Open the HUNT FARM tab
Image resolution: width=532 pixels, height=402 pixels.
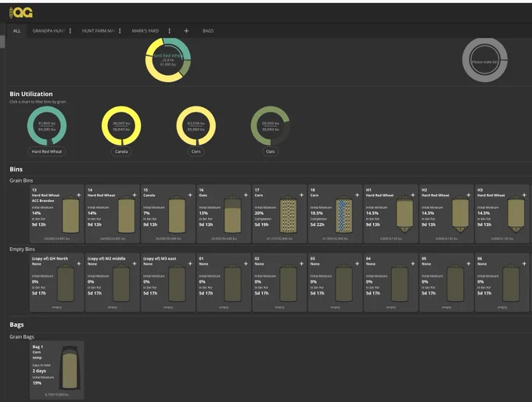(99, 31)
